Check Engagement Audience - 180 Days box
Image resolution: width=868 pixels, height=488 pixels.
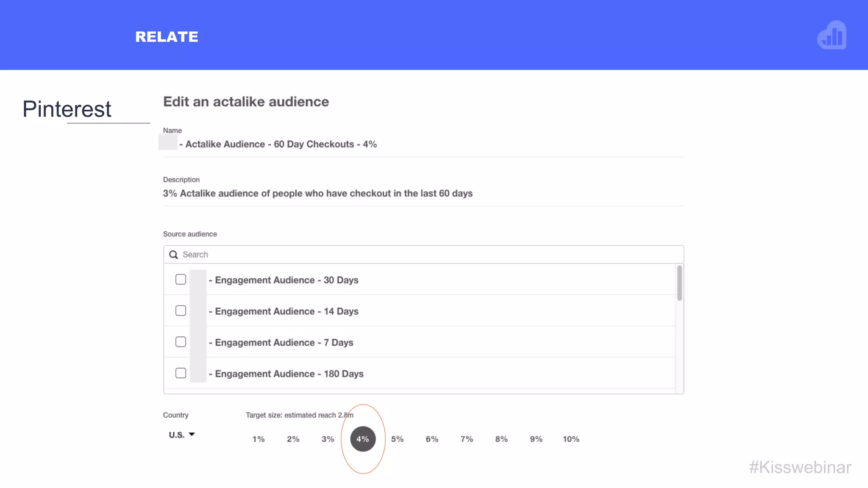click(x=181, y=373)
